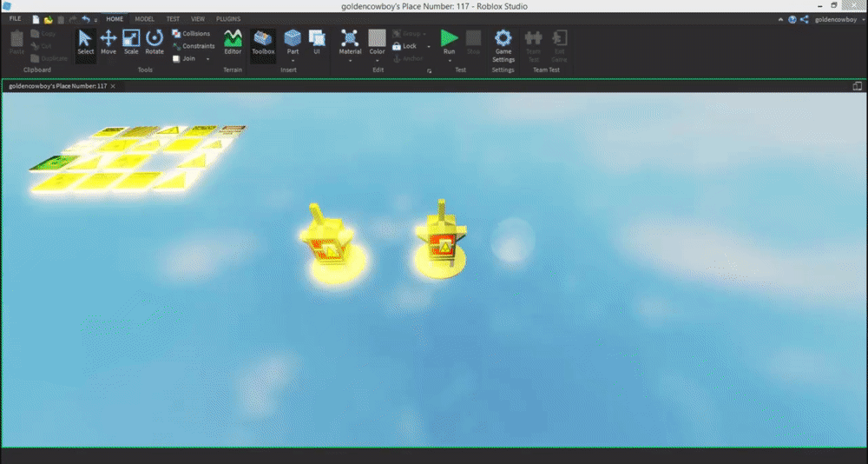Click the Share icon beside the username
Viewport: 868px width, 464px height.
pyautogui.click(x=805, y=19)
